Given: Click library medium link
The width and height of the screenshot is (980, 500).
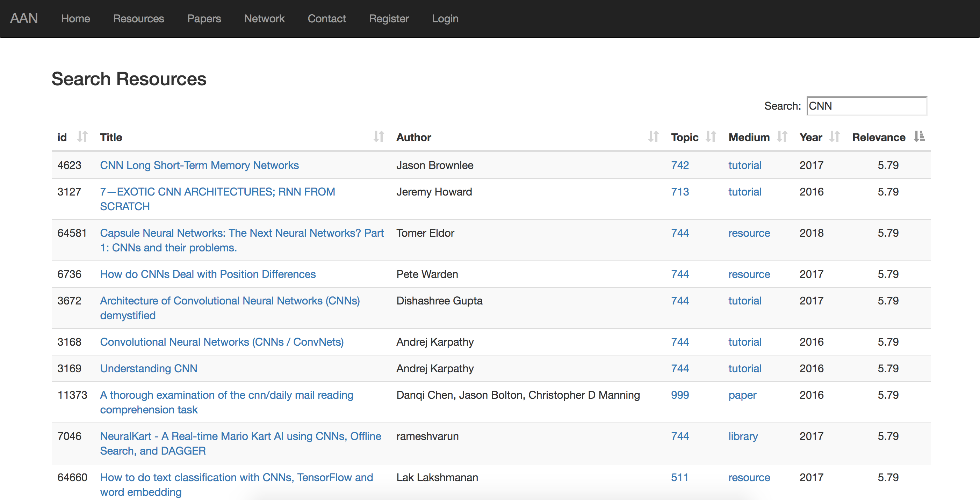Looking at the screenshot, I should (743, 436).
